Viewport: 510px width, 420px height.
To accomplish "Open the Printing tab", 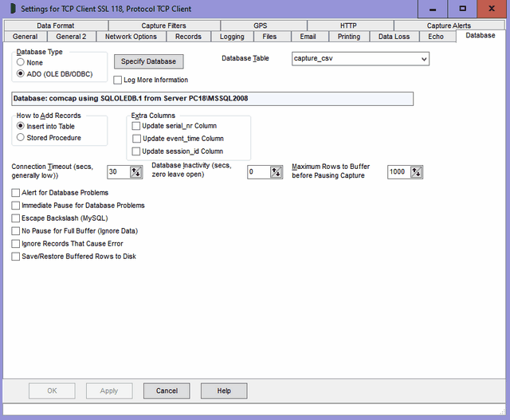I will point(349,37).
